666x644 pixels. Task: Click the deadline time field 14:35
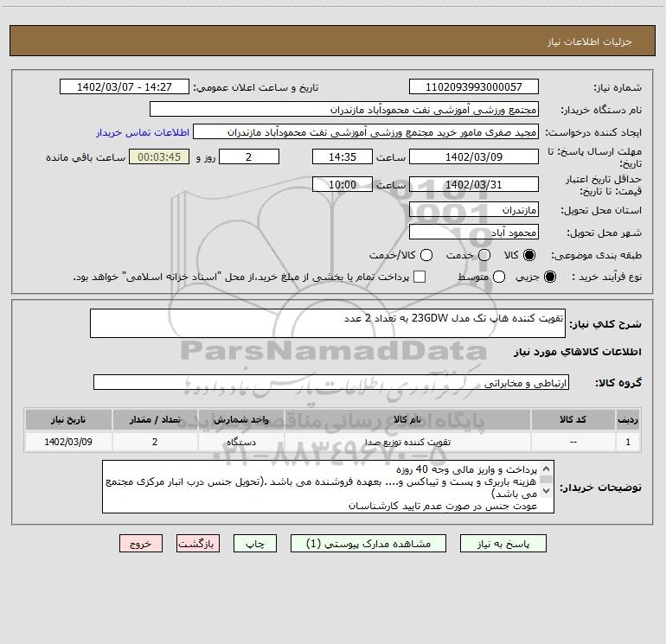(343, 157)
